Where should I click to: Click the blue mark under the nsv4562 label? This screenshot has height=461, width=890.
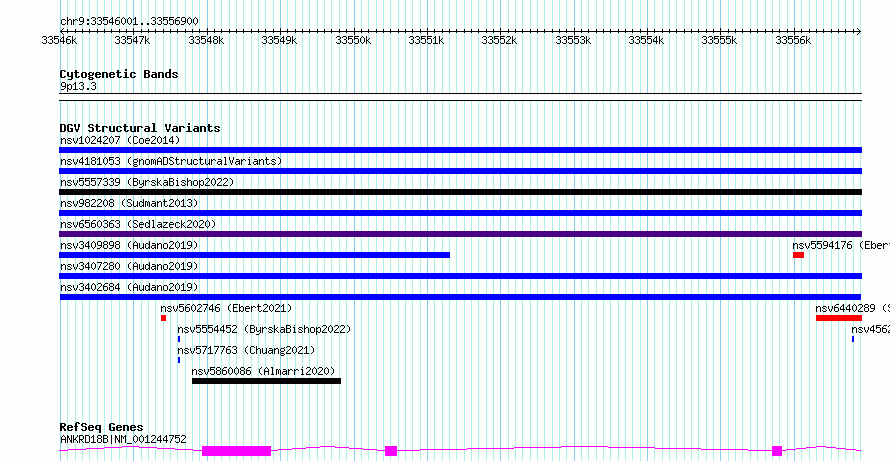pyautogui.click(x=853, y=339)
